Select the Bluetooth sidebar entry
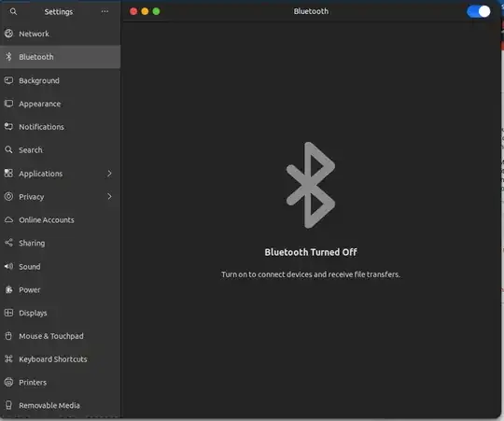This screenshot has height=421, width=504. [x=61, y=57]
